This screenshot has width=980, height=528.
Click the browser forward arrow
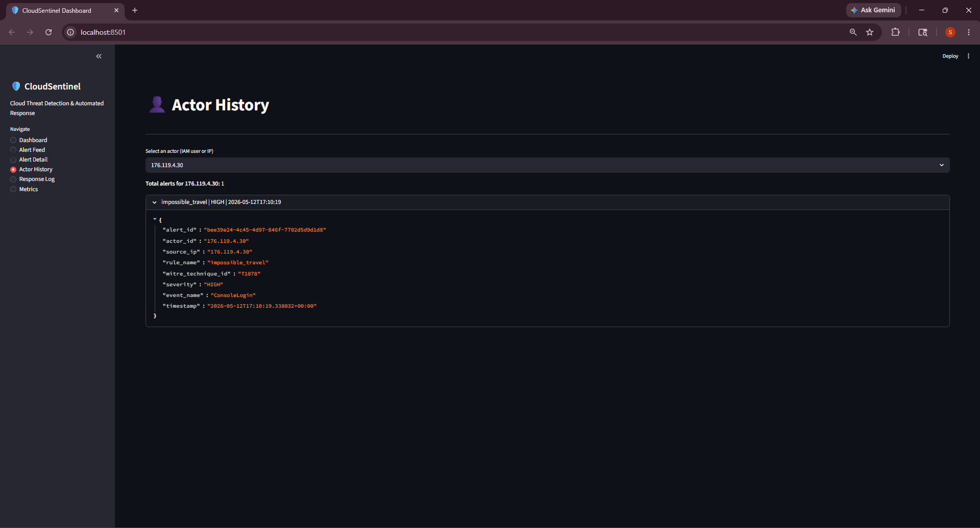(x=30, y=32)
